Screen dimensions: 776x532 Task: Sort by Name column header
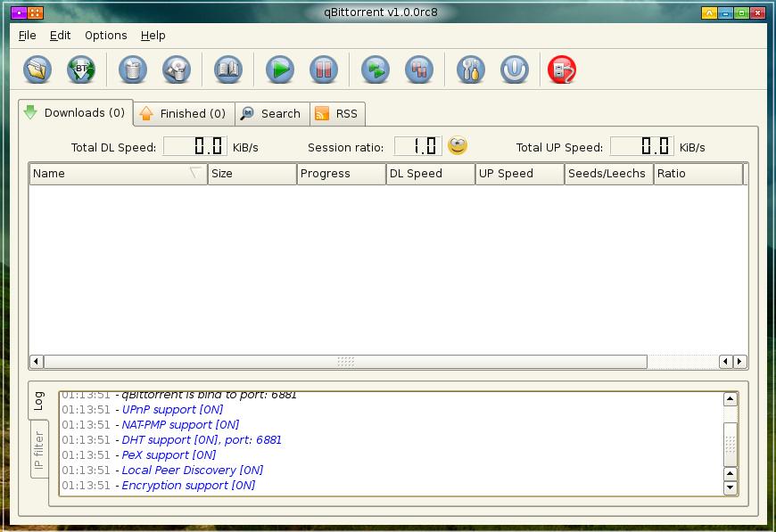[118, 174]
